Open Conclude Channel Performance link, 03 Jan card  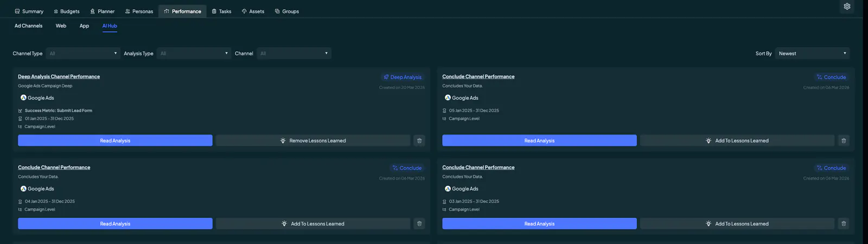pyautogui.click(x=478, y=168)
